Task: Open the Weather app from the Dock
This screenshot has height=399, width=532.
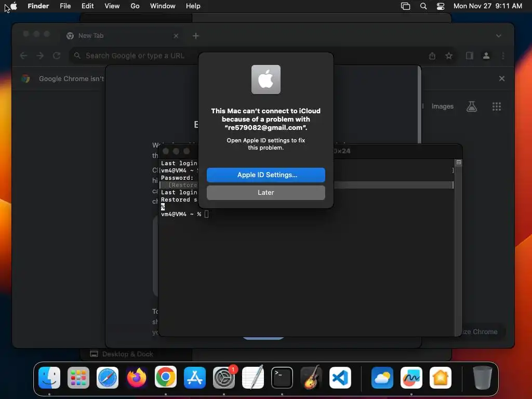Action: click(382, 378)
